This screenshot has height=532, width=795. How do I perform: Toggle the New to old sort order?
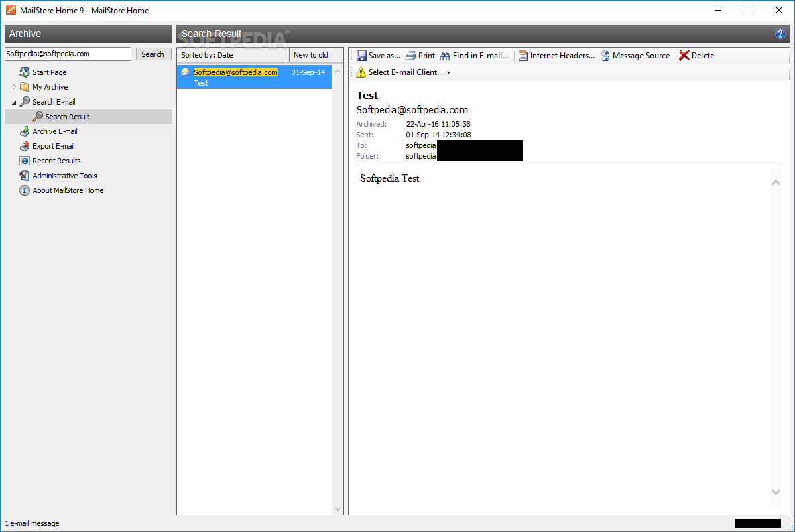coord(316,55)
